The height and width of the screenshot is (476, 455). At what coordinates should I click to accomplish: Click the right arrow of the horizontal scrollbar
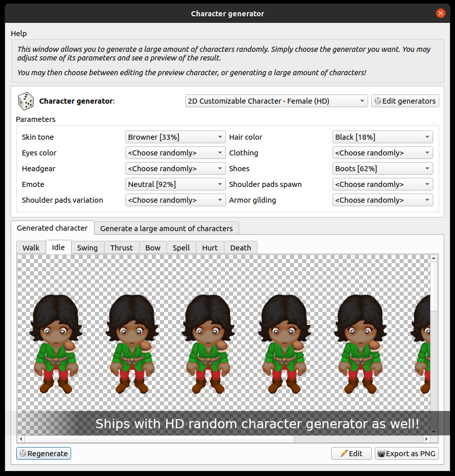point(427,439)
